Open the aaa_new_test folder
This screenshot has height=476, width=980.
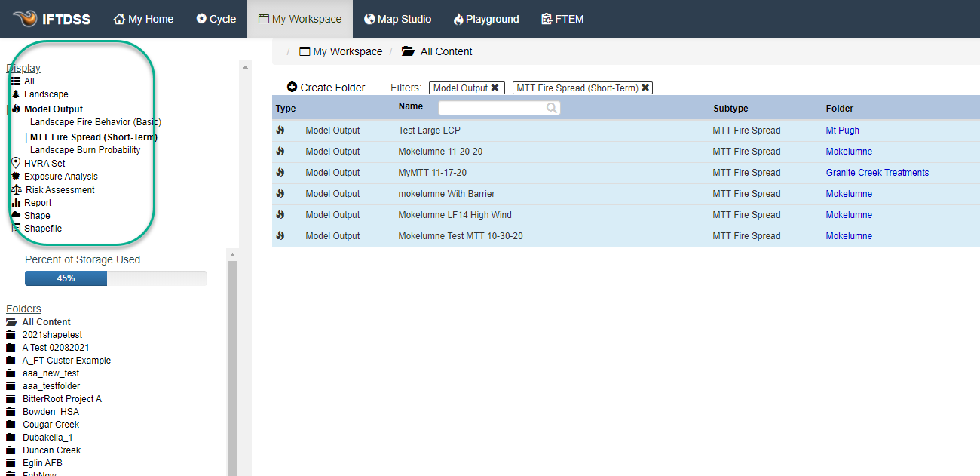click(x=43, y=373)
